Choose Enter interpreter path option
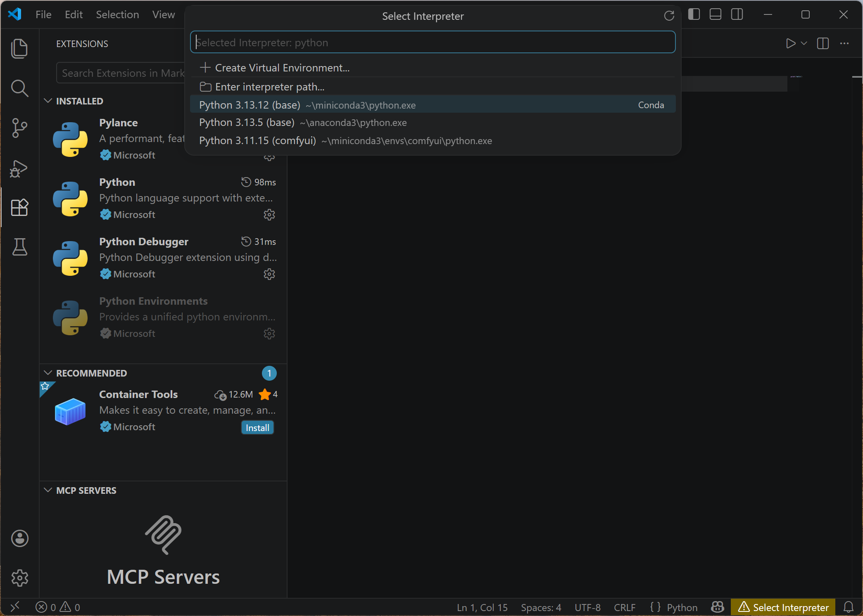The height and width of the screenshot is (616, 863). [x=433, y=87]
